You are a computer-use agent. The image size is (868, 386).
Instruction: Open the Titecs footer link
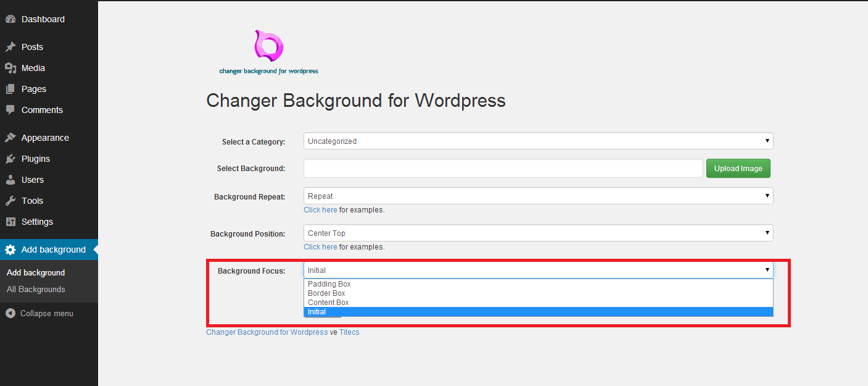349,332
